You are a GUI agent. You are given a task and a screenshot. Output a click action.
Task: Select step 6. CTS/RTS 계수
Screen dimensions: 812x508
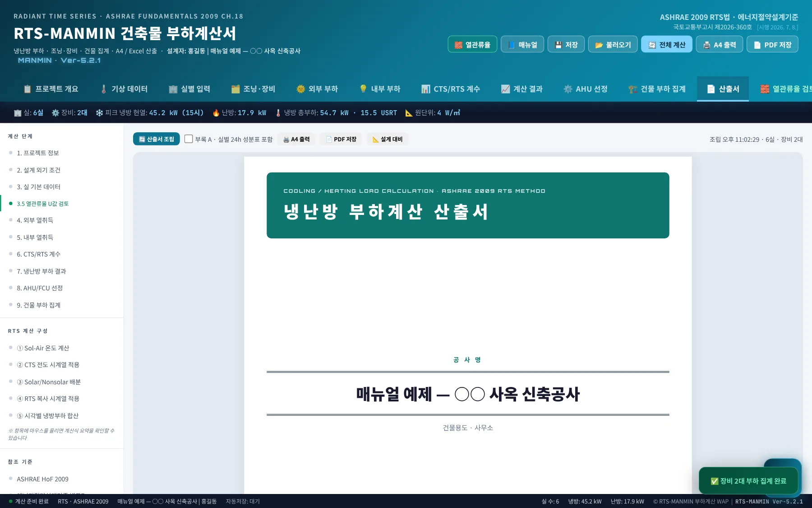62,254
